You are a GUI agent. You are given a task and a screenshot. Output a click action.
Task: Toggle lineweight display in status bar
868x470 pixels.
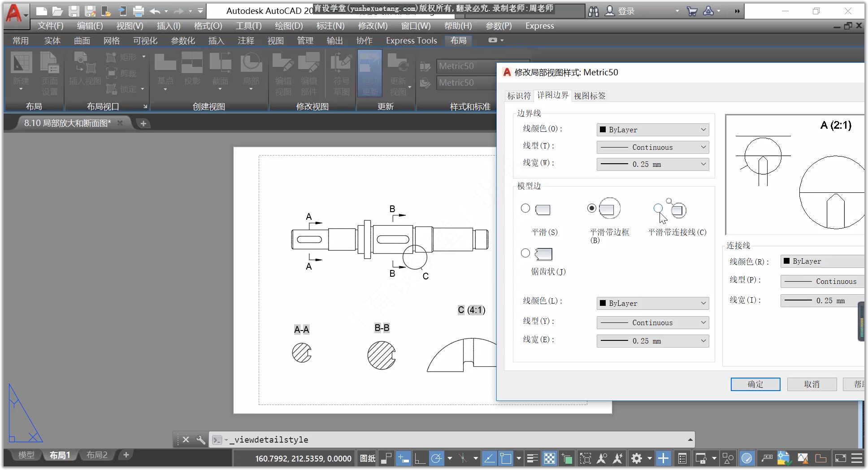click(x=532, y=458)
